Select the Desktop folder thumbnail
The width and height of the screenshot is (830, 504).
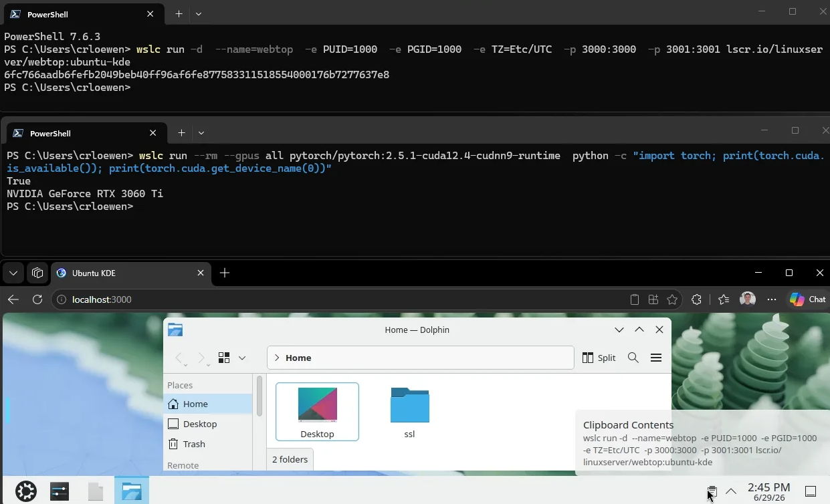point(317,412)
